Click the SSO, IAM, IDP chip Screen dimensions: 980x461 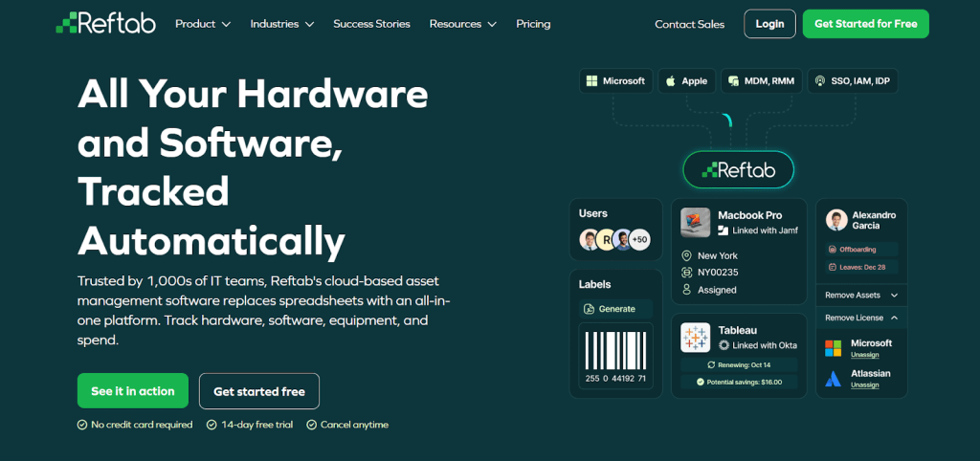click(853, 81)
